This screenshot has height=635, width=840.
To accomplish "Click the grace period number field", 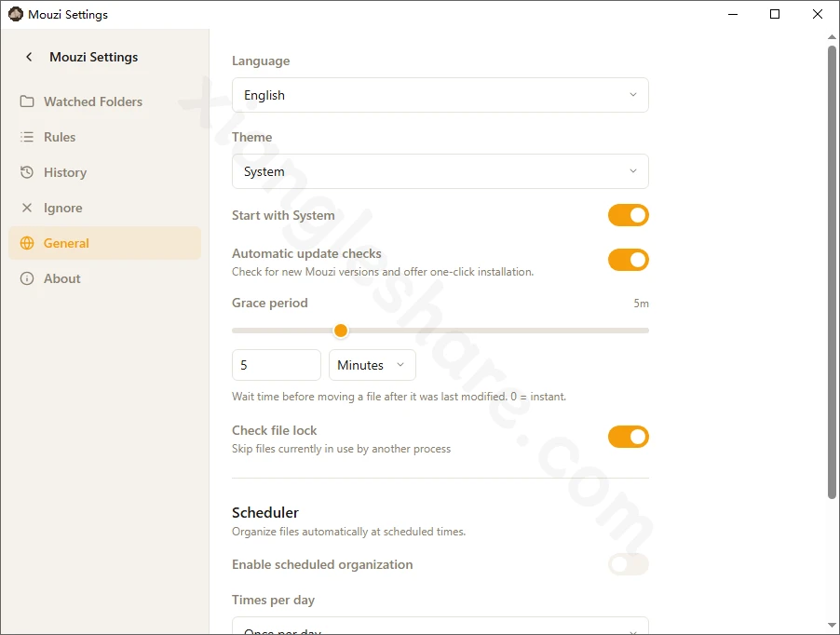I will pos(277,365).
